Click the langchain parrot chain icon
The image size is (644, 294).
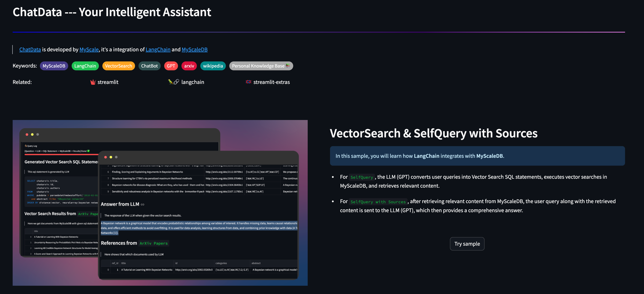coord(174,82)
